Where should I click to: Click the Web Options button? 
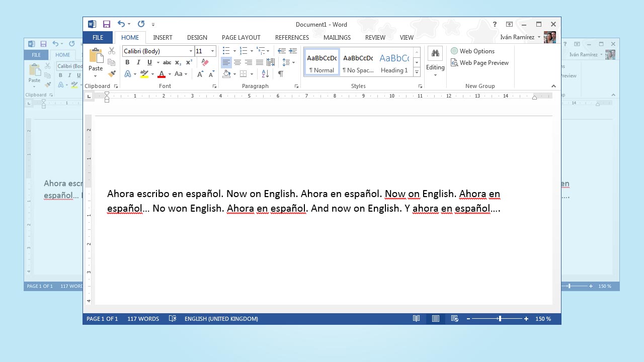473,51
